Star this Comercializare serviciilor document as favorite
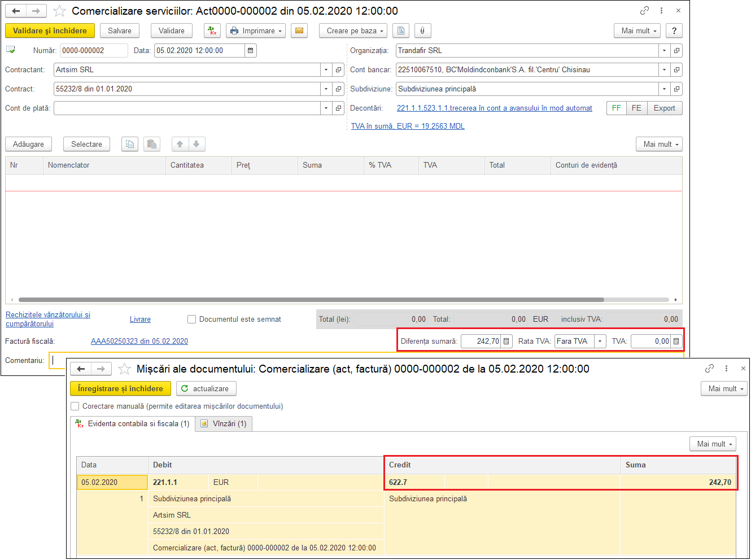This screenshot has width=751, height=560. point(59,11)
